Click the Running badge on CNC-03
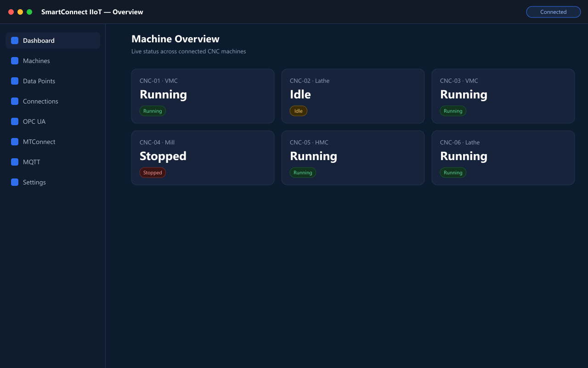 coord(453,111)
